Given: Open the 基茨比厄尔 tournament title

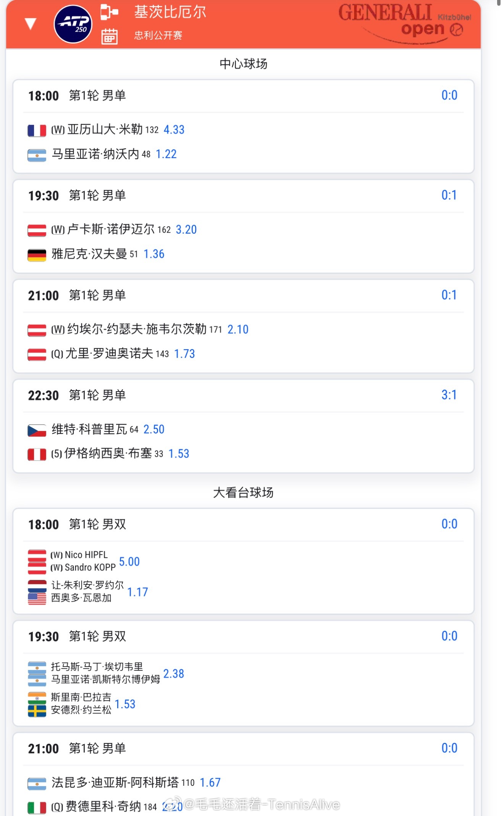Looking at the screenshot, I should (x=170, y=12).
